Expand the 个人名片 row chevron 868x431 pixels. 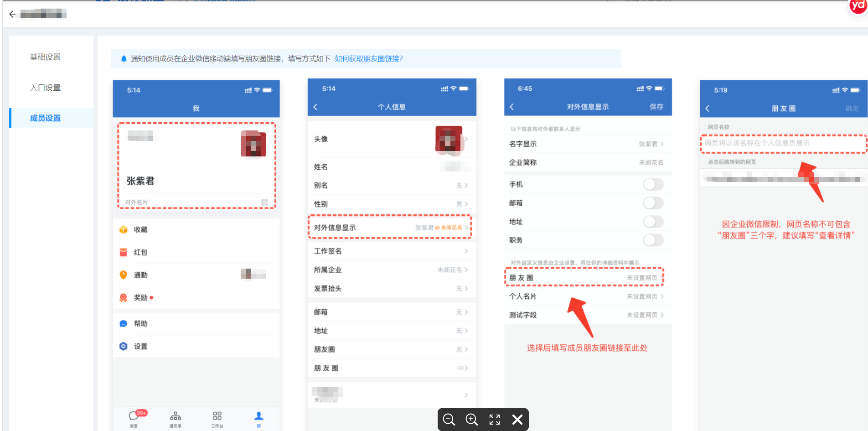[662, 296]
